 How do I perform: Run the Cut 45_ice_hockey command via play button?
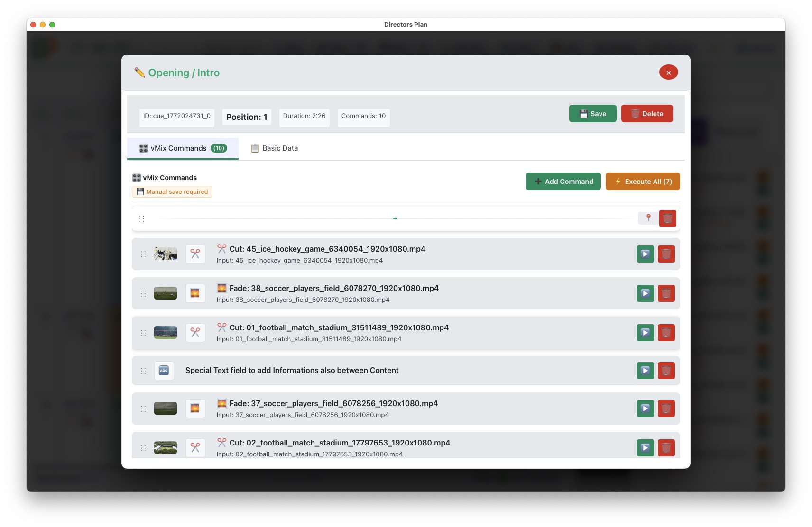[645, 254]
